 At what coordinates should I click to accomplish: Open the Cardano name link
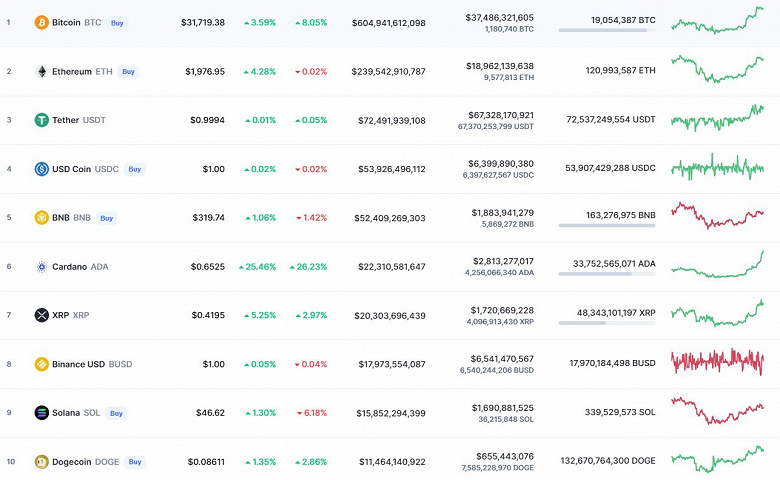pos(67,266)
